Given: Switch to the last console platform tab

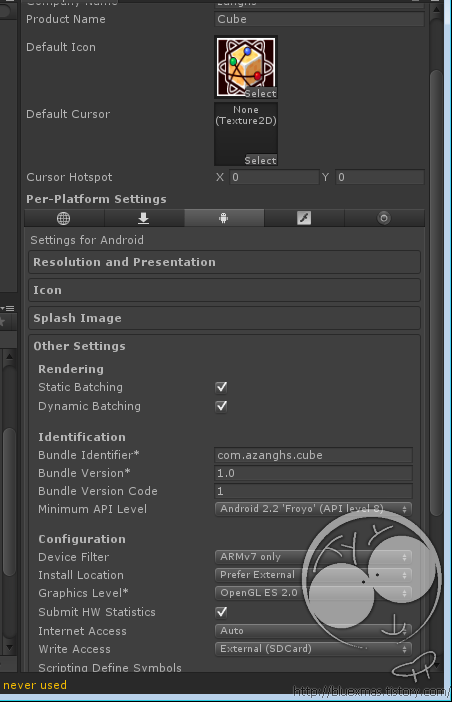Looking at the screenshot, I should (384, 218).
